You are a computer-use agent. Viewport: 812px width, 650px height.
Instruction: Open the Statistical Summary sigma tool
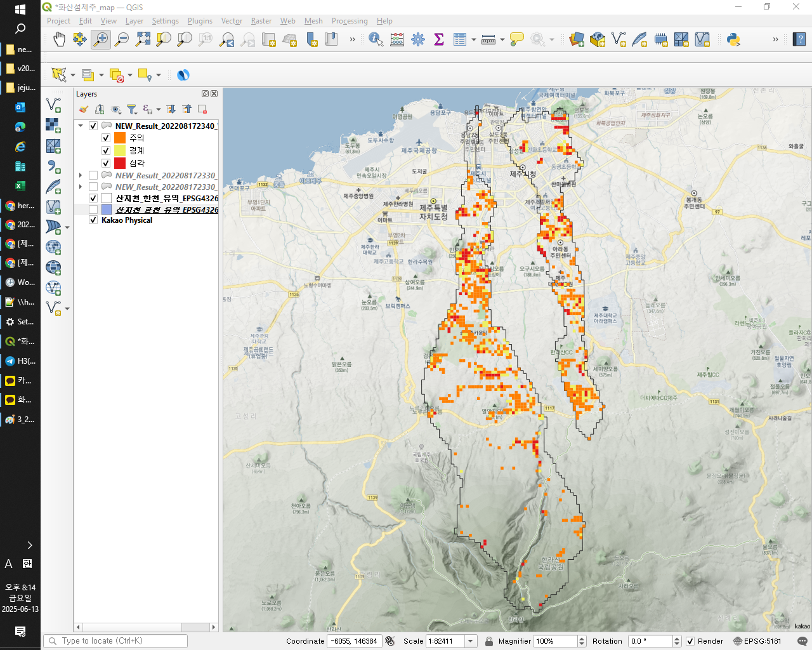point(438,40)
